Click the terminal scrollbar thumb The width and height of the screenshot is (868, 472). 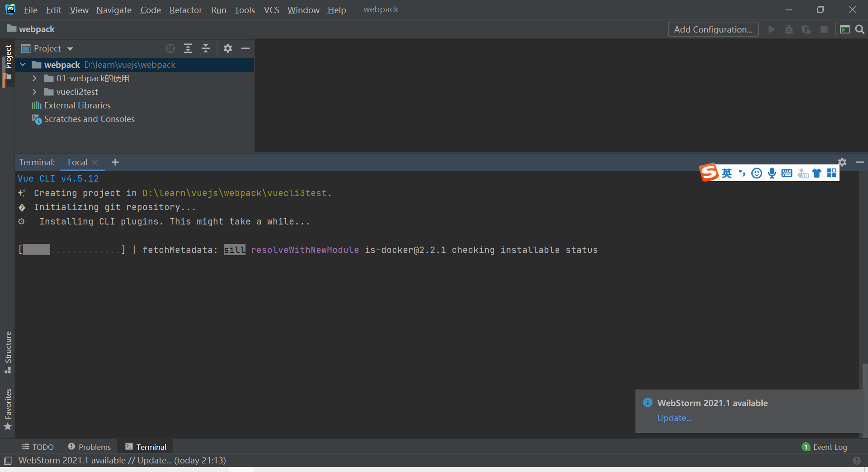864,400
